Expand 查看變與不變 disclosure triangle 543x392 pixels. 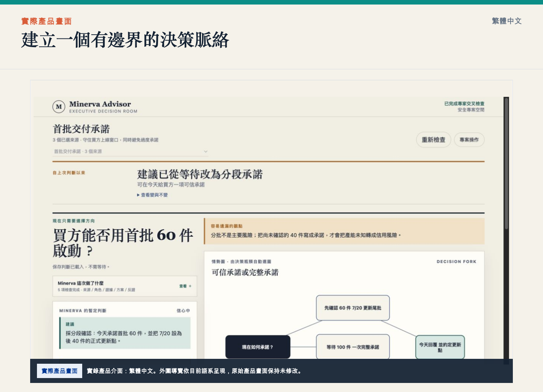point(152,195)
